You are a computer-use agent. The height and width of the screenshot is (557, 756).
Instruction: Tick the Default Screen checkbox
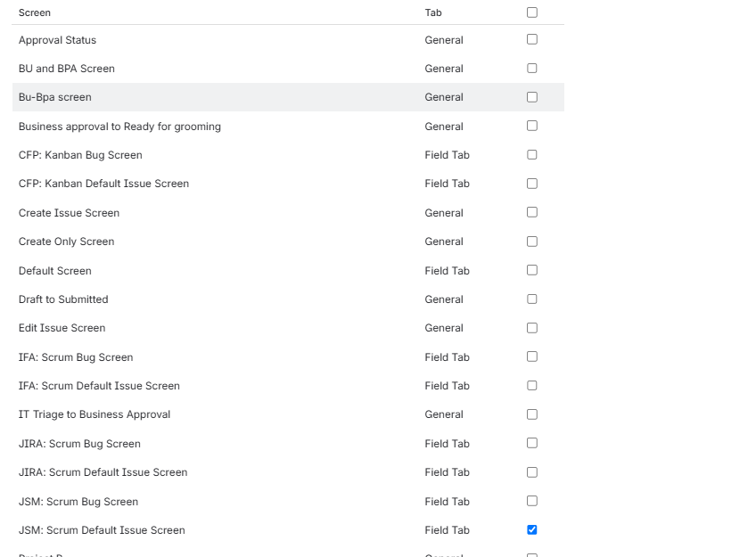click(x=532, y=270)
